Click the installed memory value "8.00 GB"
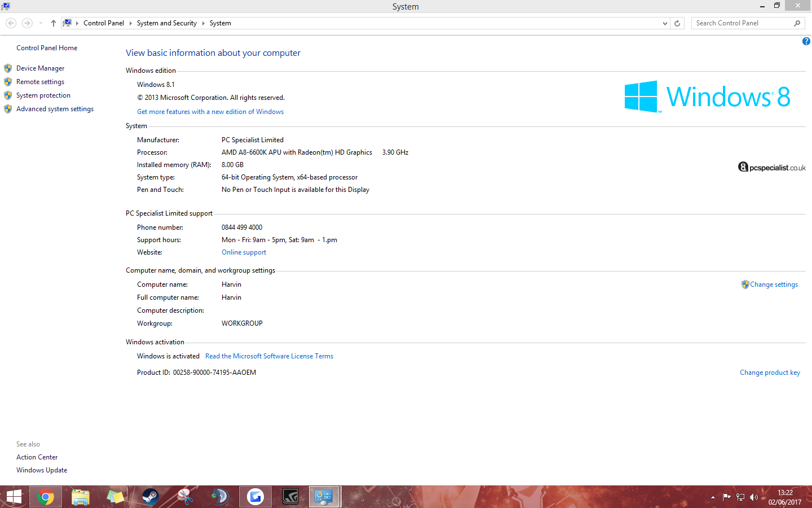 (x=232, y=165)
